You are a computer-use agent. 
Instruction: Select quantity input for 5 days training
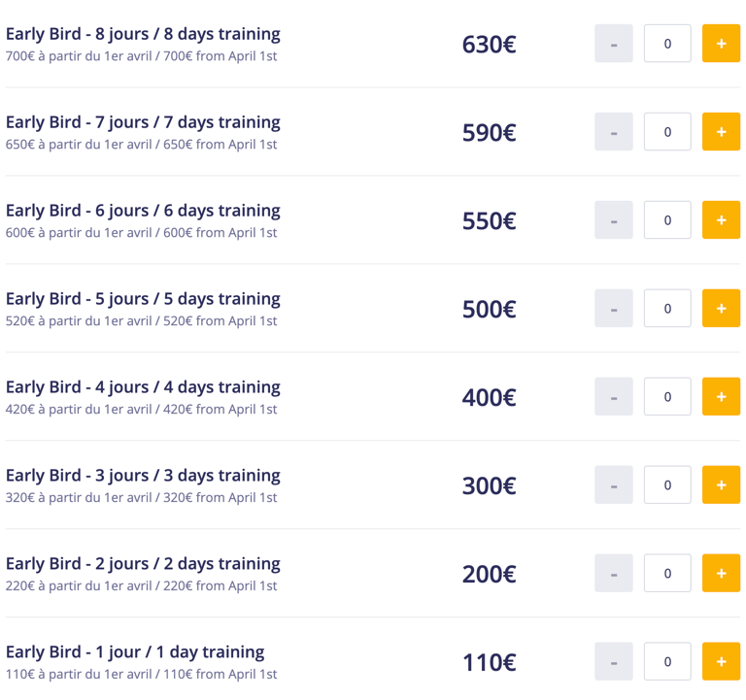(667, 309)
